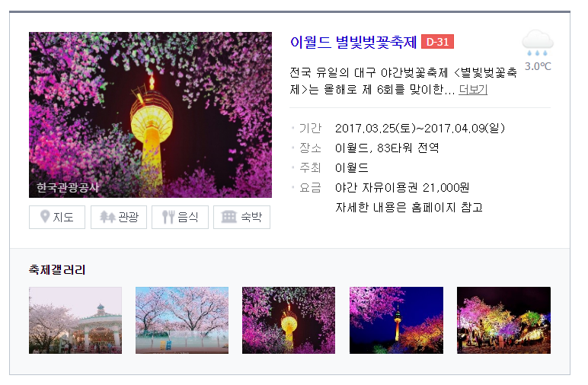Open the main festival tower photo
This screenshot has height=385, width=588.
tap(150, 115)
